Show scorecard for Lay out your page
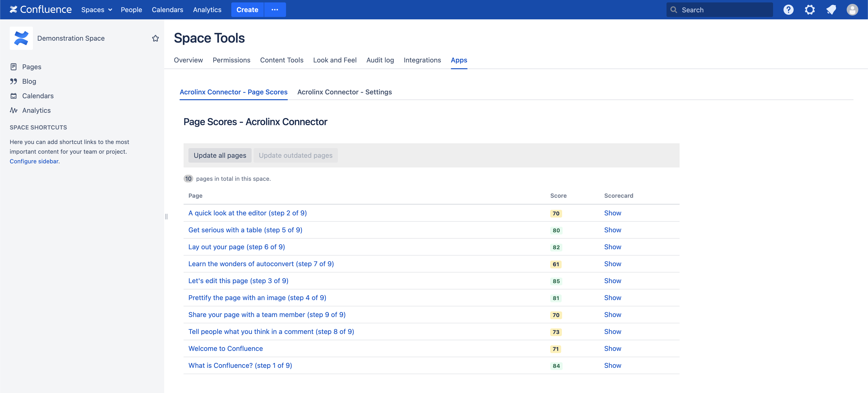The height and width of the screenshot is (393, 868). coord(612,247)
